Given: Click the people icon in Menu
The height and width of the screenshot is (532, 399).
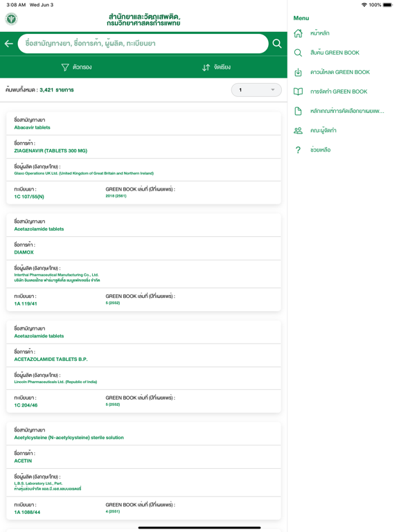Looking at the screenshot, I should (x=298, y=130).
